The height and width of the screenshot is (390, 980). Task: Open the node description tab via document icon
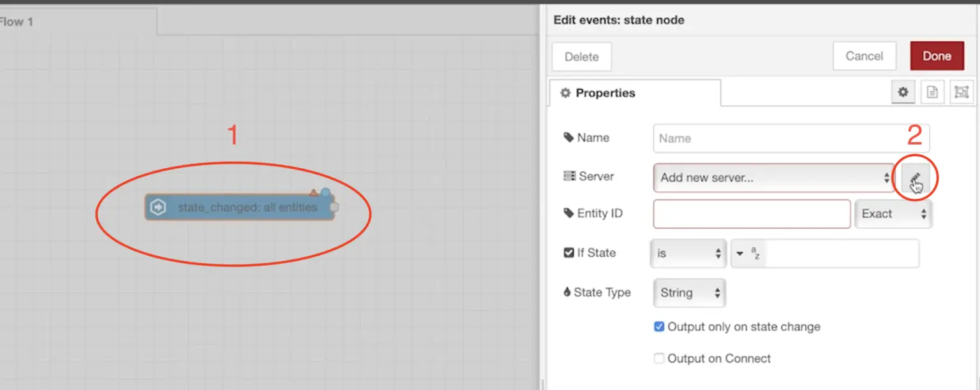click(932, 92)
